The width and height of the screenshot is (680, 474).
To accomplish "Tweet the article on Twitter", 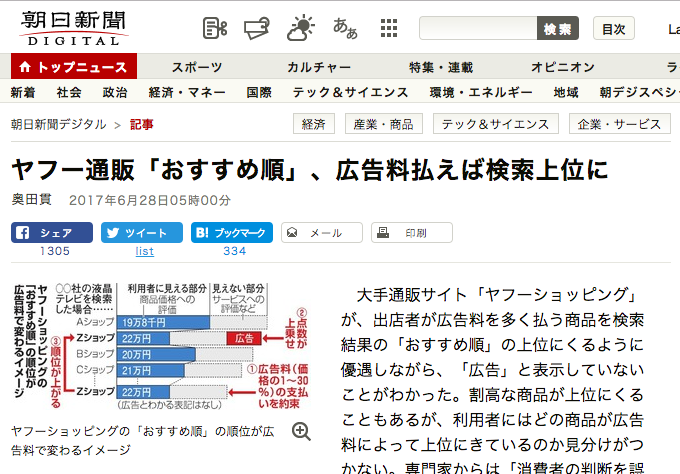I will click(142, 232).
